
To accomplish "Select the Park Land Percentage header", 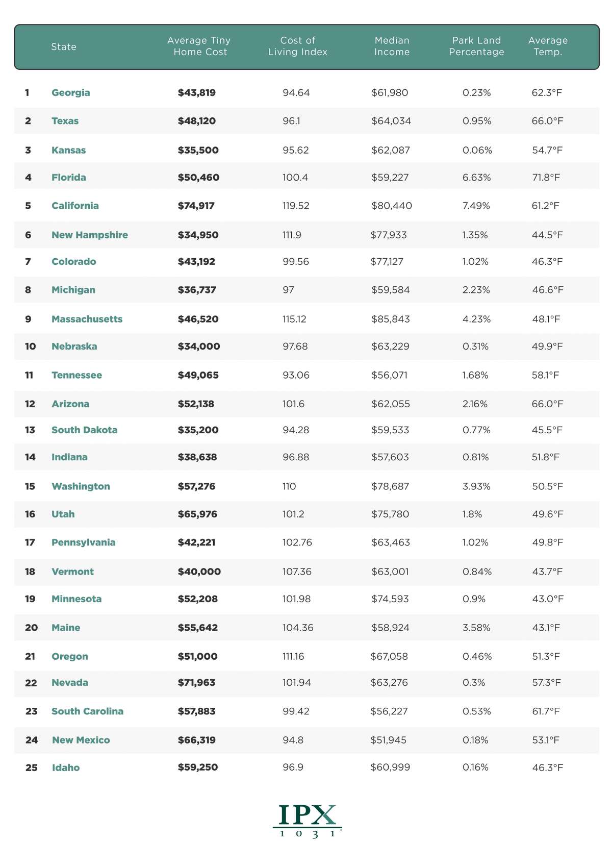I will (x=476, y=46).
